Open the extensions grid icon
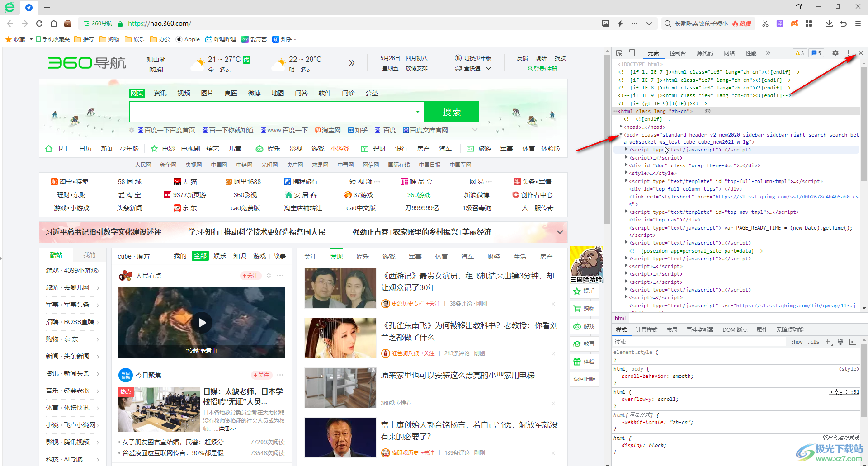 [x=809, y=24]
